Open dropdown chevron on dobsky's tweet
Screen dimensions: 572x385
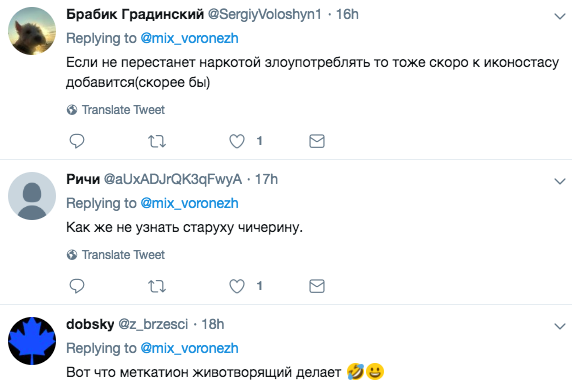click(x=560, y=326)
